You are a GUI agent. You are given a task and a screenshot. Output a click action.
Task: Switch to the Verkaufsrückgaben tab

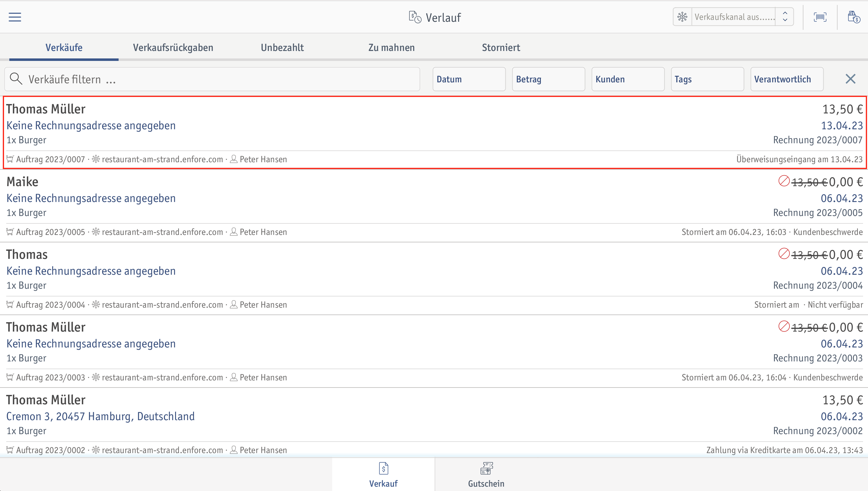coord(173,48)
